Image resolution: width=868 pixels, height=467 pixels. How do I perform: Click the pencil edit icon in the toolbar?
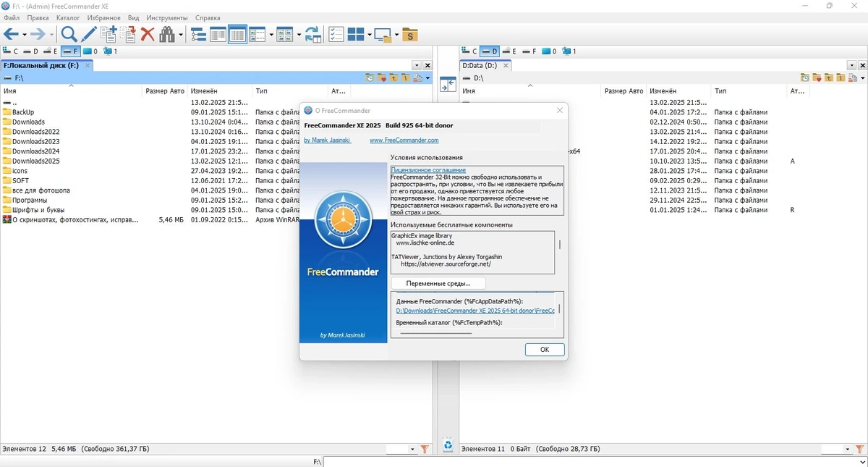[x=88, y=34]
